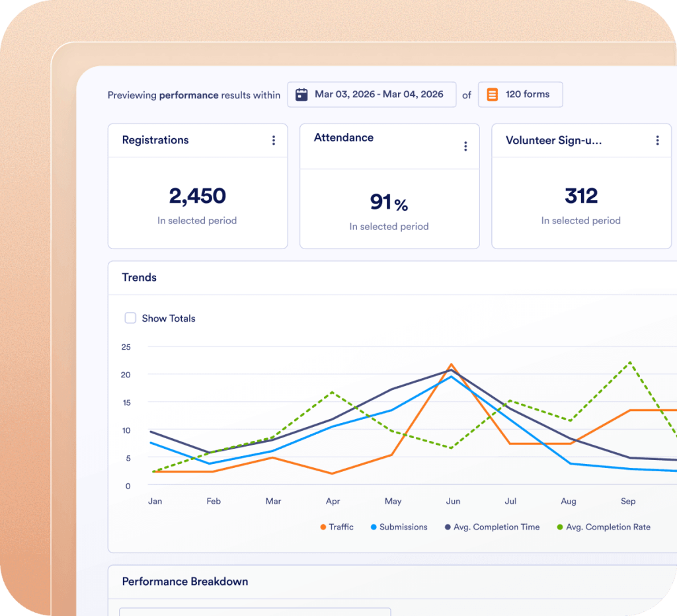This screenshot has height=616, width=677.
Task: Open the date range Mar 03 - Mar 04 picker
Action: point(372,95)
